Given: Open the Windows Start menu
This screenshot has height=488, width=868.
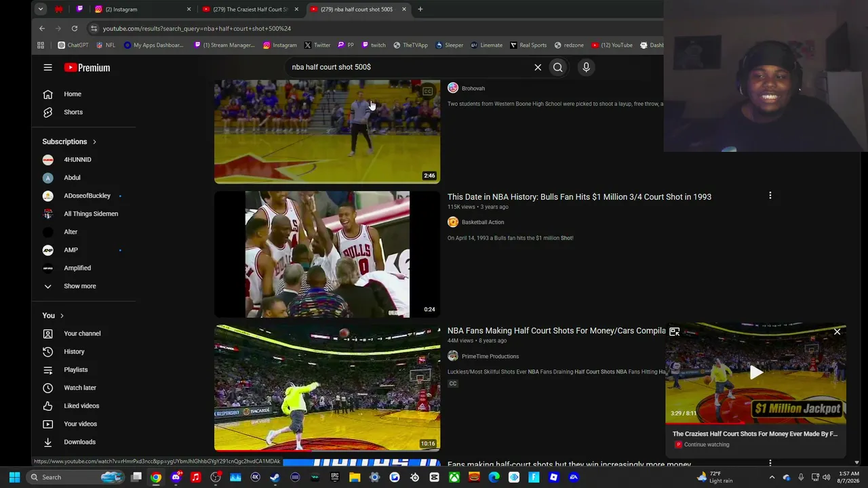Looking at the screenshot, I should 14,477.
